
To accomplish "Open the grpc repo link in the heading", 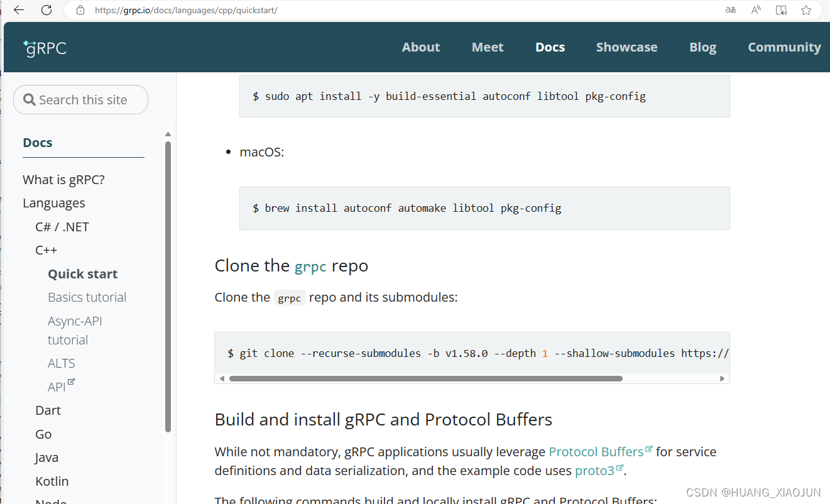I will tap(310, 266).
